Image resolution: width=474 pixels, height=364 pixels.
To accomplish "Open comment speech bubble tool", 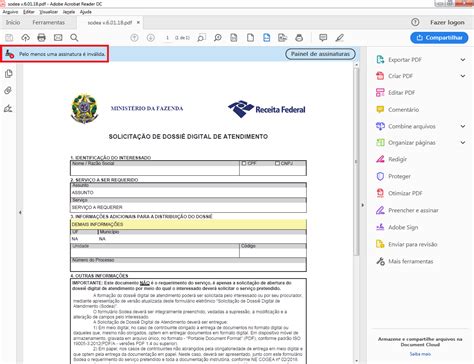I will (323, 38).
